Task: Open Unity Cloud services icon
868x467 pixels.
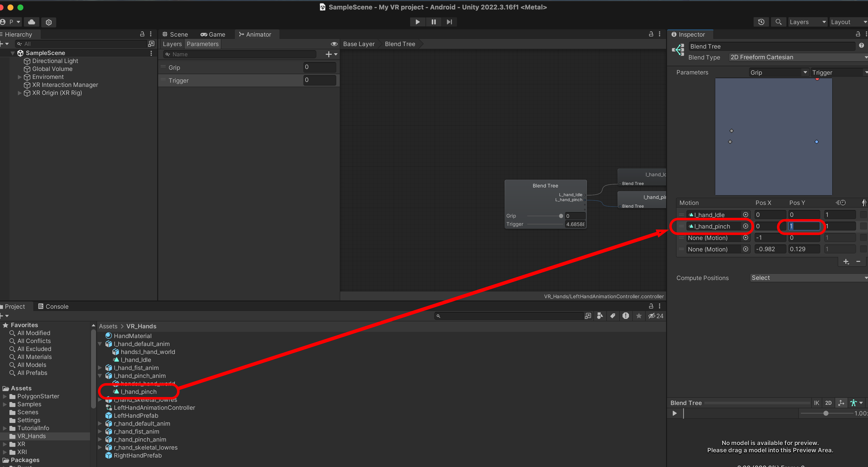Action: click(32, 22)
